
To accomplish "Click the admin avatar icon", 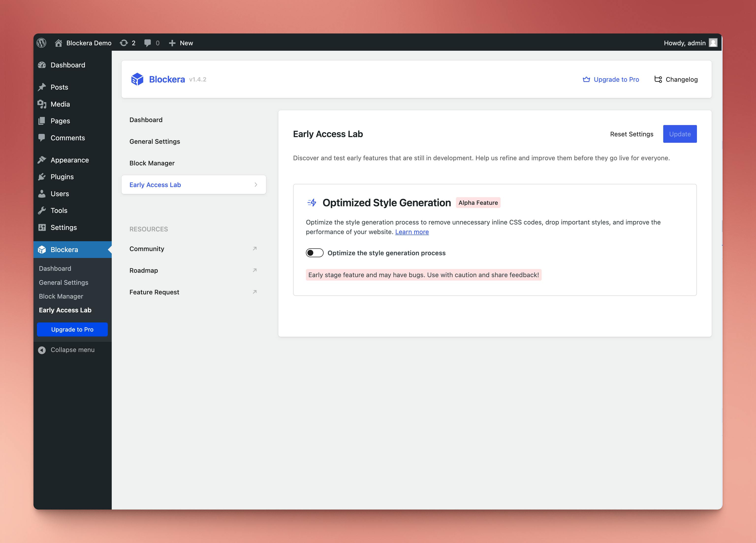I will (713, 43).
